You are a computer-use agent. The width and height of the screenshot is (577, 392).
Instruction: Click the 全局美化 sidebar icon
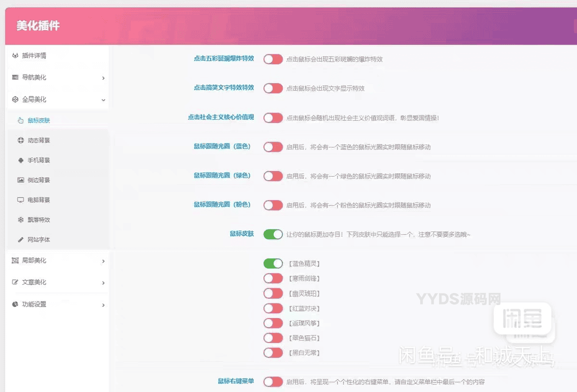(15, 99)
